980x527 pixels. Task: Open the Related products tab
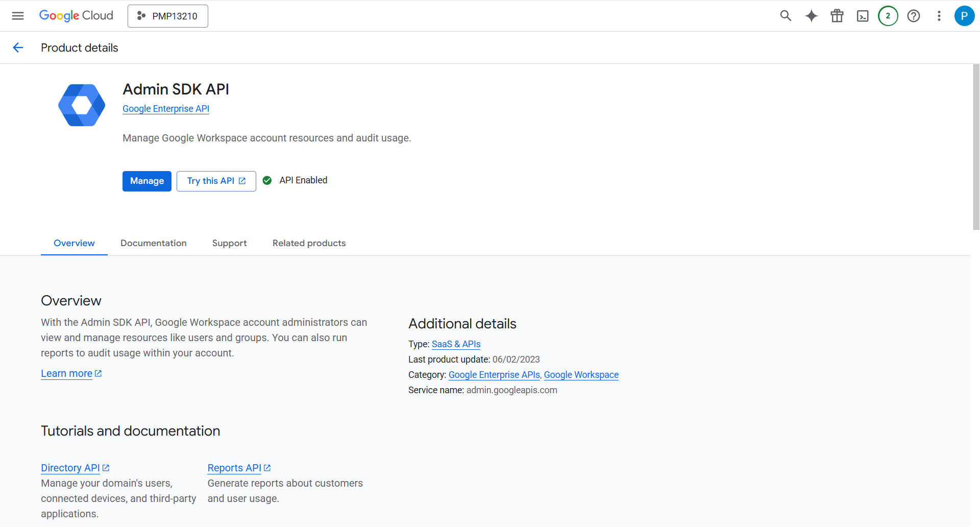(309, 243)
